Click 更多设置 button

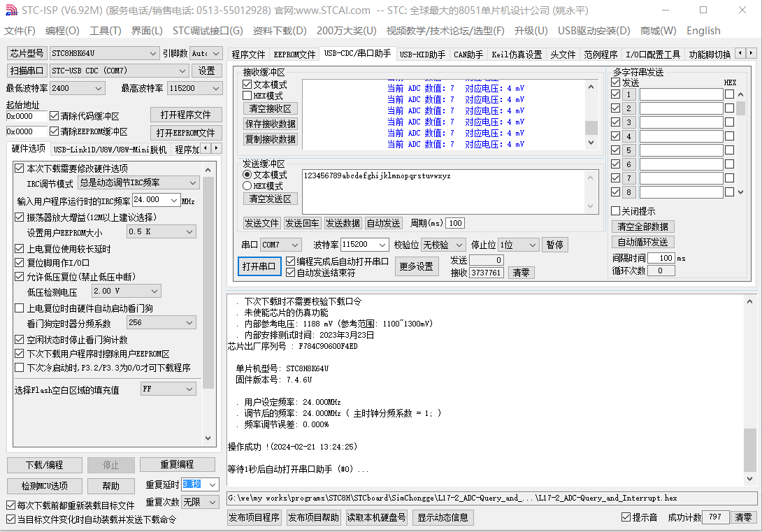pyautogui.click(x=417, y=266)
